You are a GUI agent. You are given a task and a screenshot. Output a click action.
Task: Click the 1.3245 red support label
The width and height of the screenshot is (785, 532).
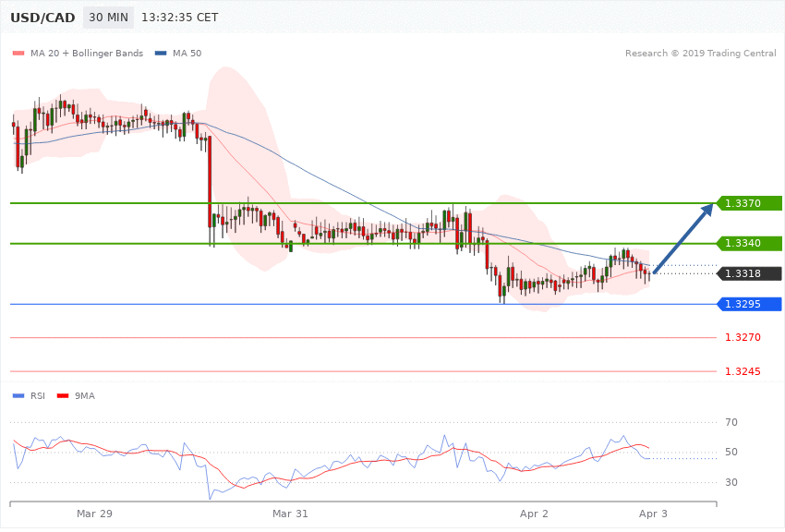pos(743,371)
